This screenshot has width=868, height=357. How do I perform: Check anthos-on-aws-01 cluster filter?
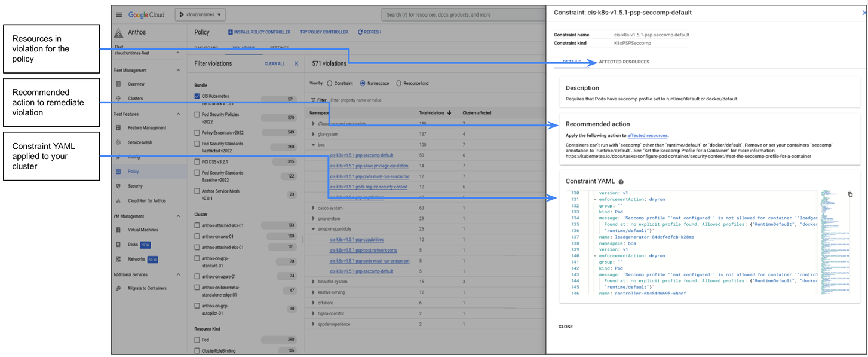(x=197, y=236)
